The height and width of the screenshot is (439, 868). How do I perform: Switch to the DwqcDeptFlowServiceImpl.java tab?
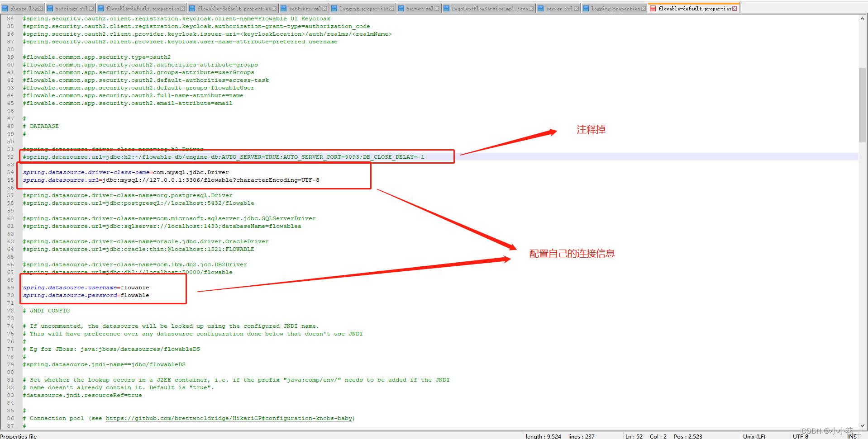[x=489, y=8]
